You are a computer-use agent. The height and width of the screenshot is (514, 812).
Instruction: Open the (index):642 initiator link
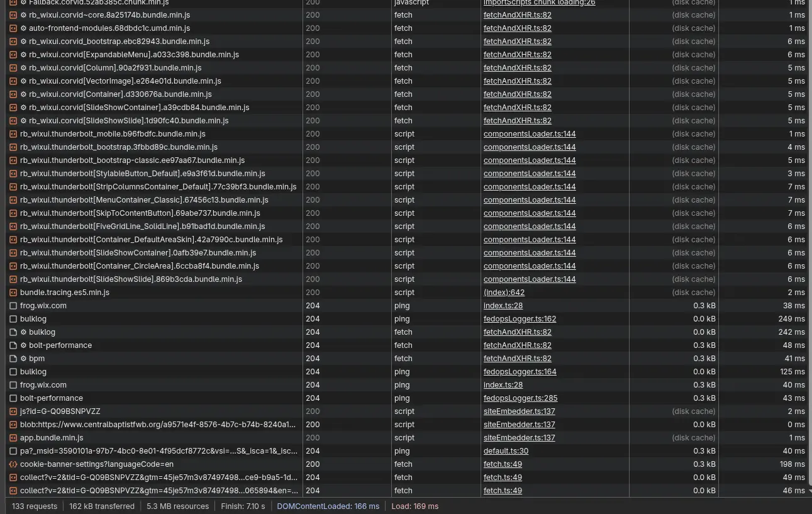(x=504, y=292)
